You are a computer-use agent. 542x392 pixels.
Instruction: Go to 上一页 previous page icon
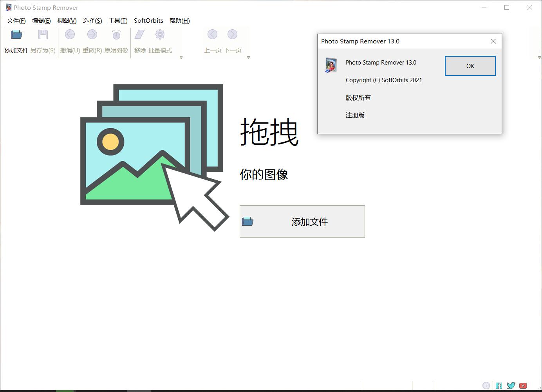212,34
